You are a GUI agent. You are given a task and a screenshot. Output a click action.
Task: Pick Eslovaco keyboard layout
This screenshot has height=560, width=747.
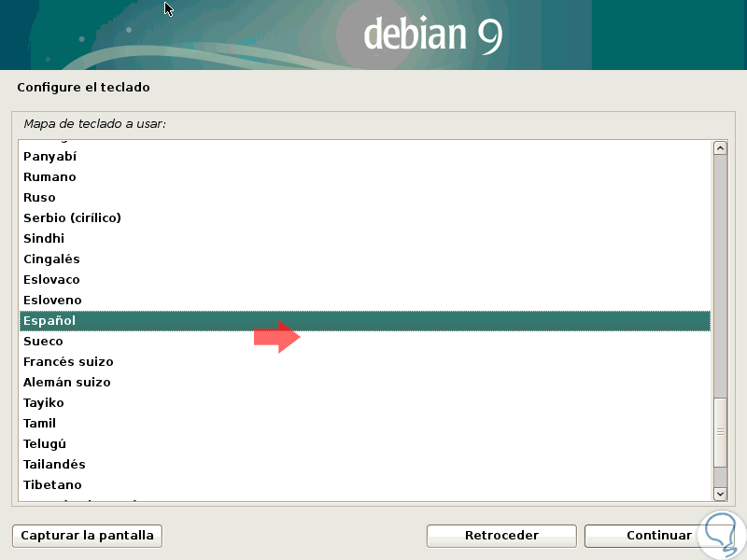click(x=365, y=279)
